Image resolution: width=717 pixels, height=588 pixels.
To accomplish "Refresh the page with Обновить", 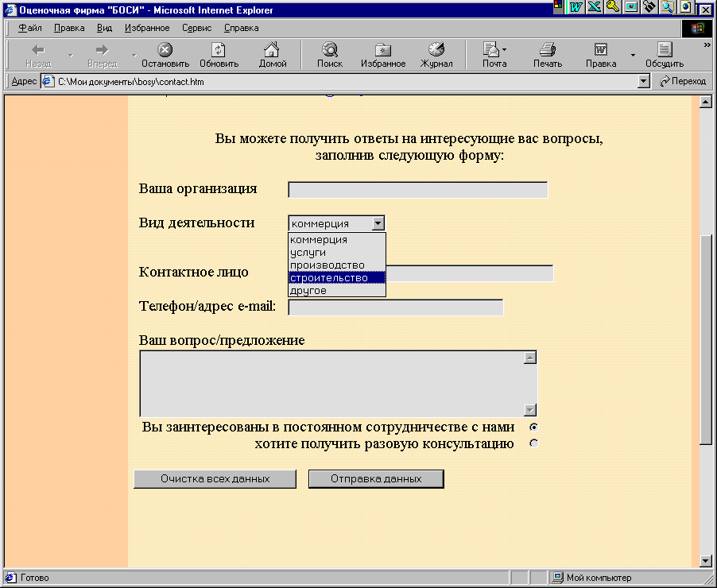I will tap(219, 55).
